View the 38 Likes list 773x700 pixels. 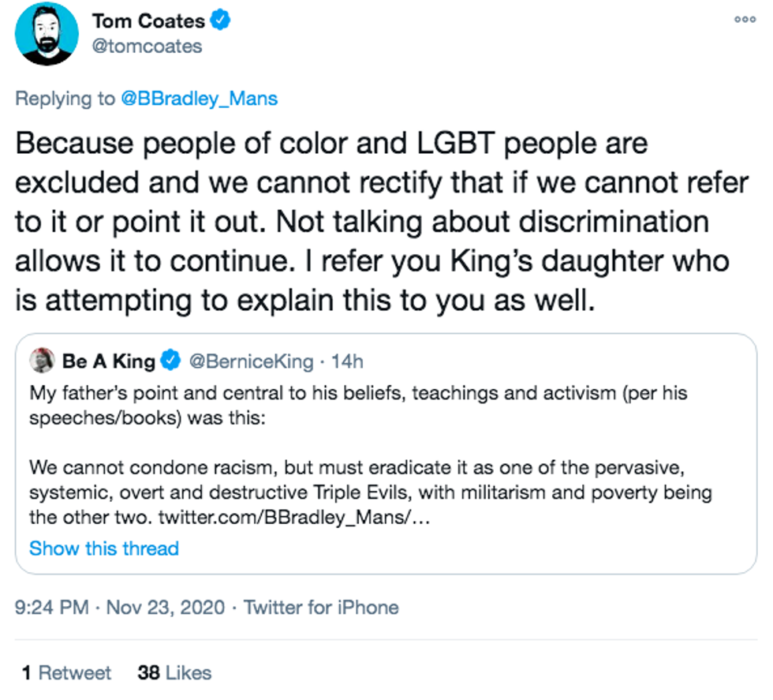[174, 672]
